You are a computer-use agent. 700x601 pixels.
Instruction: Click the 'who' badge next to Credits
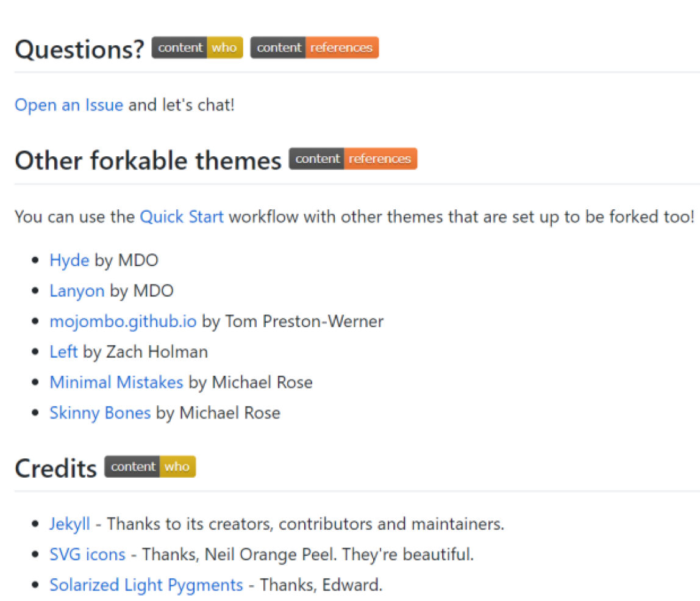point(177,467)
